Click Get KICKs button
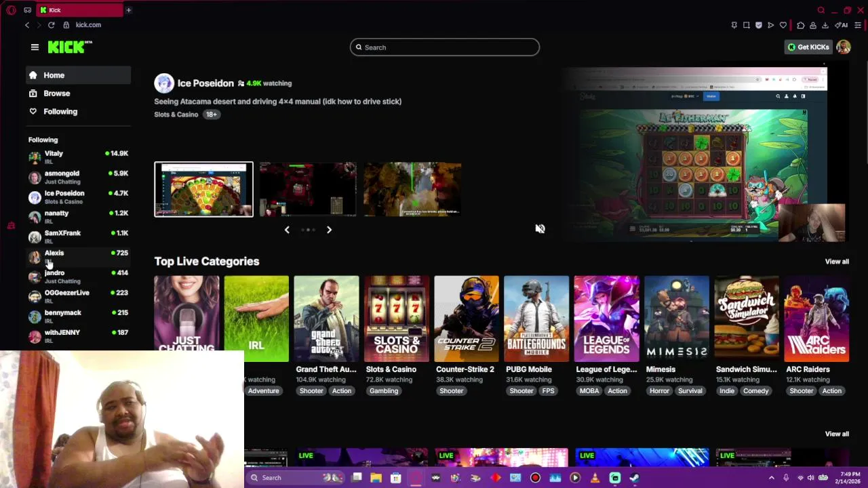Viewport: 868px width, 488px height. pos(808,47)
